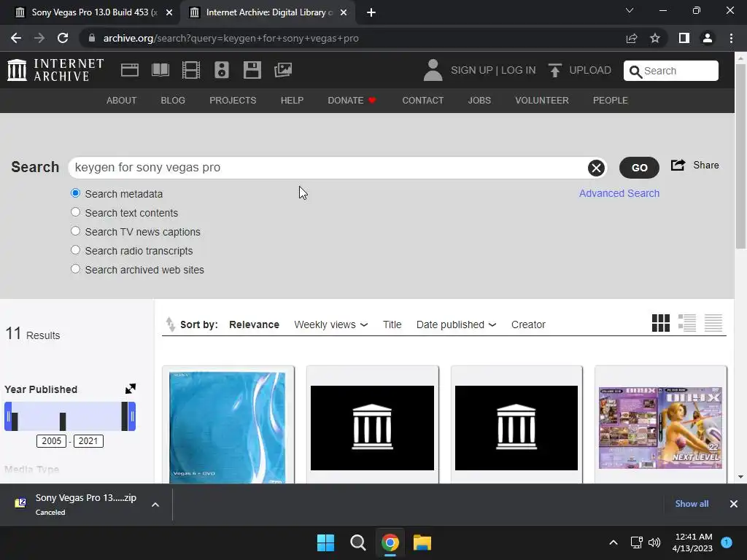
Task: Select Search metadata radio button
Action: coord(75,193)
